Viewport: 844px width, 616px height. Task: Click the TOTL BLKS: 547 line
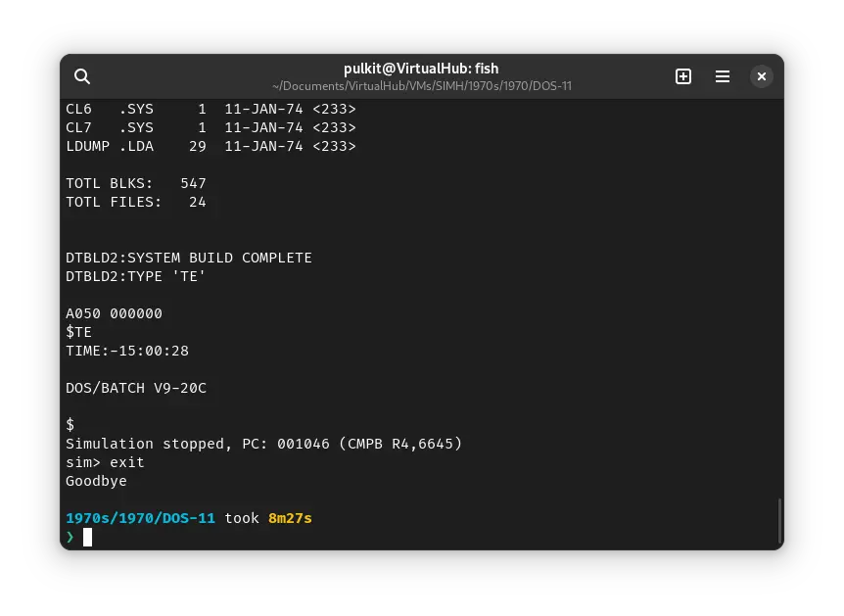point(136,183)
